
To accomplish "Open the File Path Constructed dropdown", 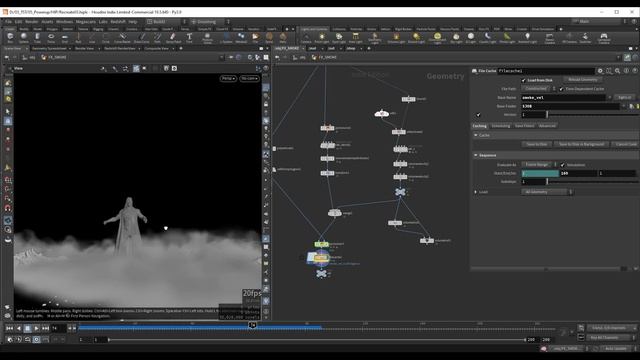I will click(539, 89).
